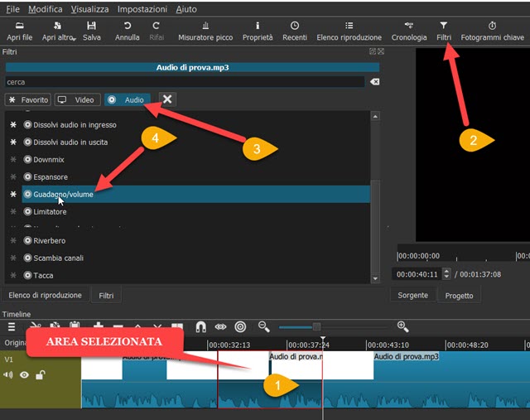The width and height of the screenshot is (530, 420).
Task: Mute track V1 with speaker icon
Action: tap(8, 374)
